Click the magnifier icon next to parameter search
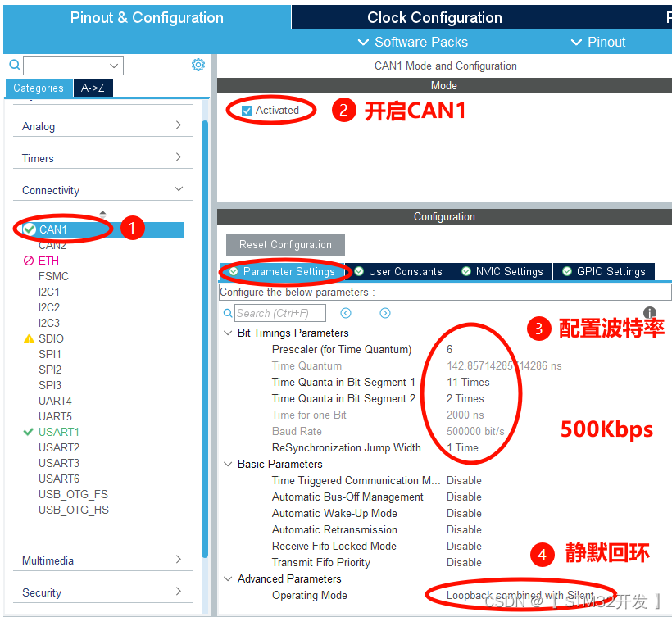The image size is (672, 617). [228, 313]
